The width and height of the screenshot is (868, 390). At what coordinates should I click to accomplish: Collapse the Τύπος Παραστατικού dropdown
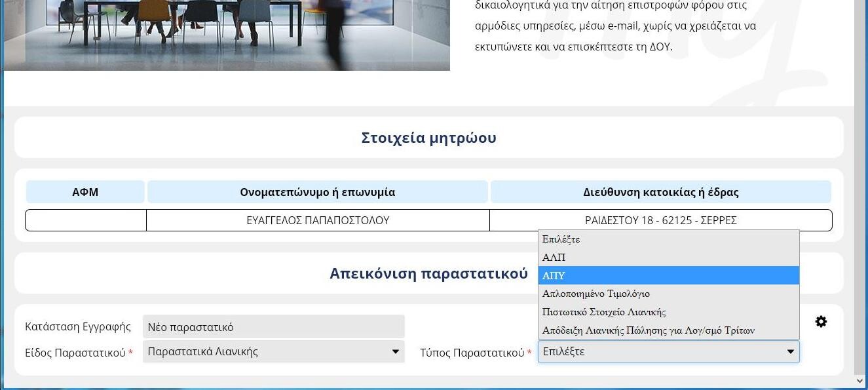tap(669, 351)
